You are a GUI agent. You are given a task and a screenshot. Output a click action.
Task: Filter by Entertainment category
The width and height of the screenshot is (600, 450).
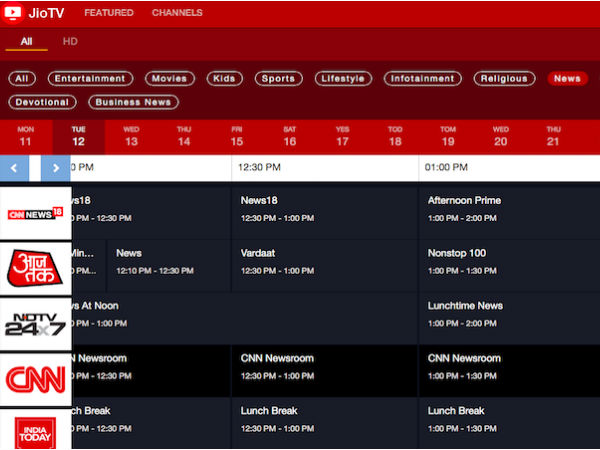(x=90, y=78)
